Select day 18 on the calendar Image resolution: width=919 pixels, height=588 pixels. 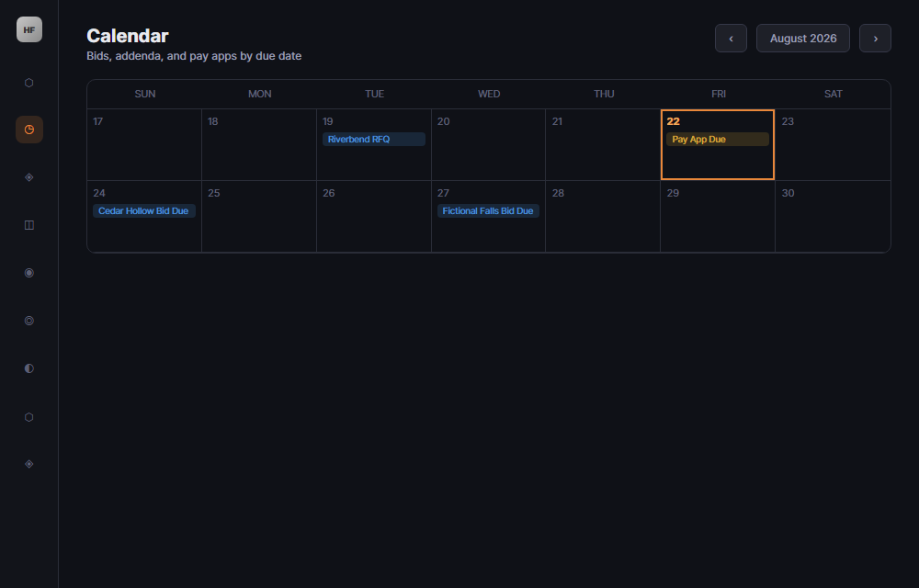coord(259,144)
